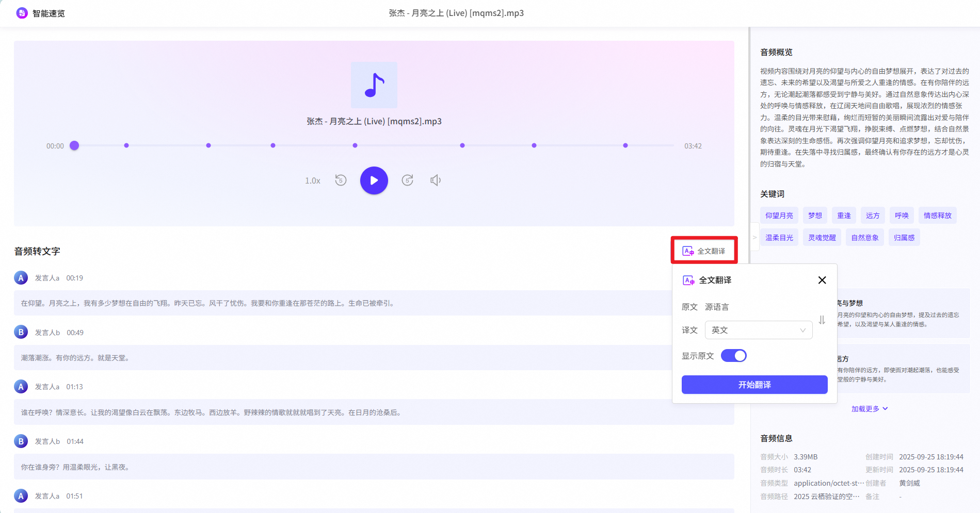The width and height of the screenshot is (980, 513).
Task: Click speaker A avatar at 00:19
Action: pyautogui.click(x=21, y=278)
